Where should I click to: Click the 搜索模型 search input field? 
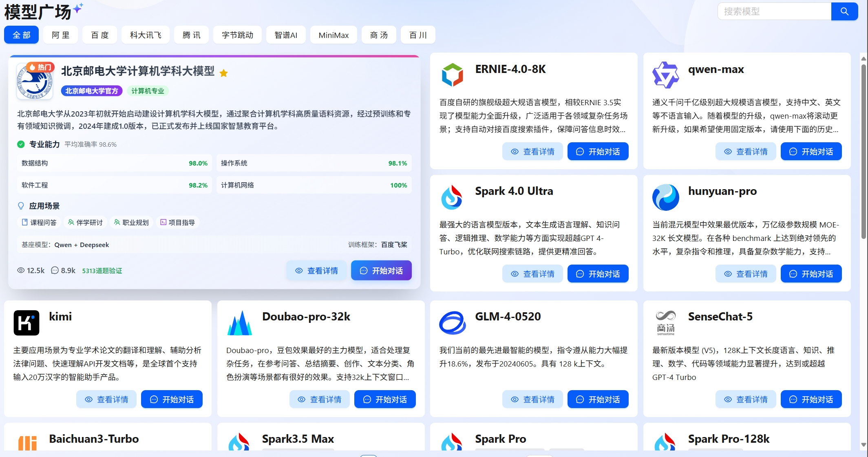(774, 11)
